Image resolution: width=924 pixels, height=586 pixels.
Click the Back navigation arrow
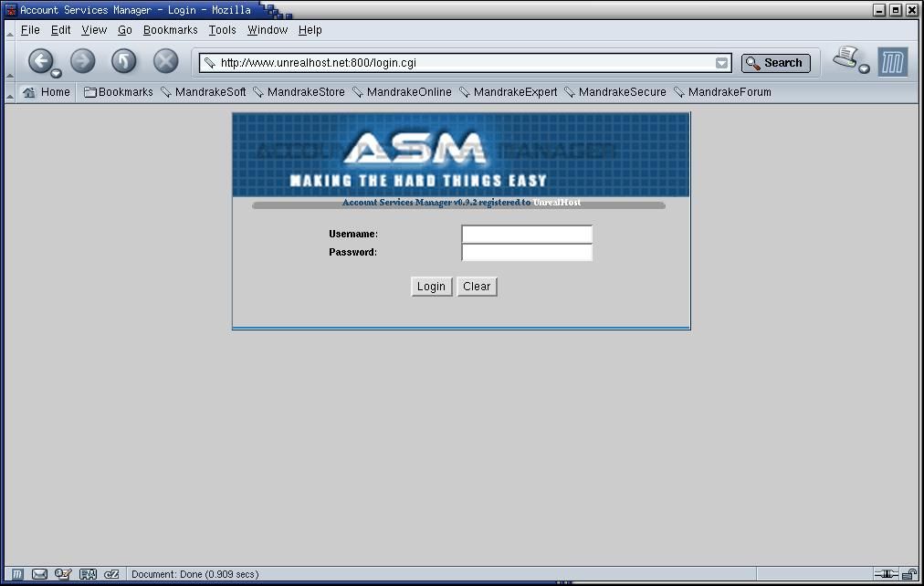point(42,60)
